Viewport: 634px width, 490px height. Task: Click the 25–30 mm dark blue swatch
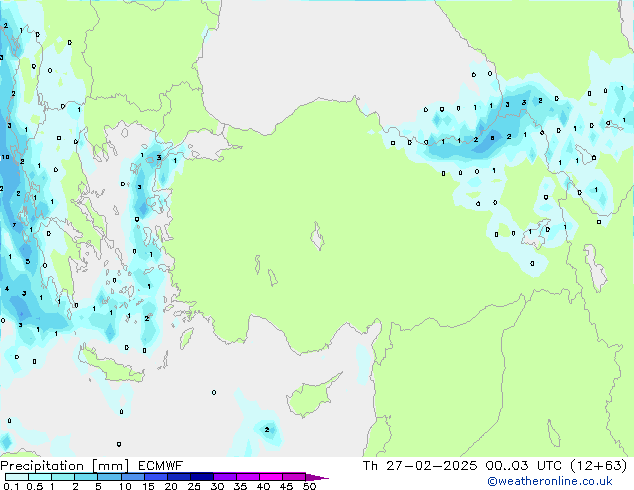(x=202, y=477)
